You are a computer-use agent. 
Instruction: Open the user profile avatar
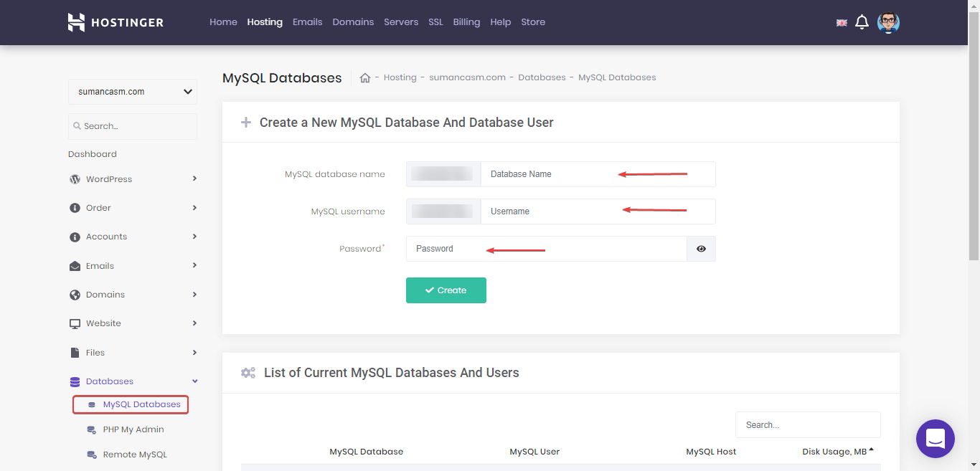[x=888, y=22]
